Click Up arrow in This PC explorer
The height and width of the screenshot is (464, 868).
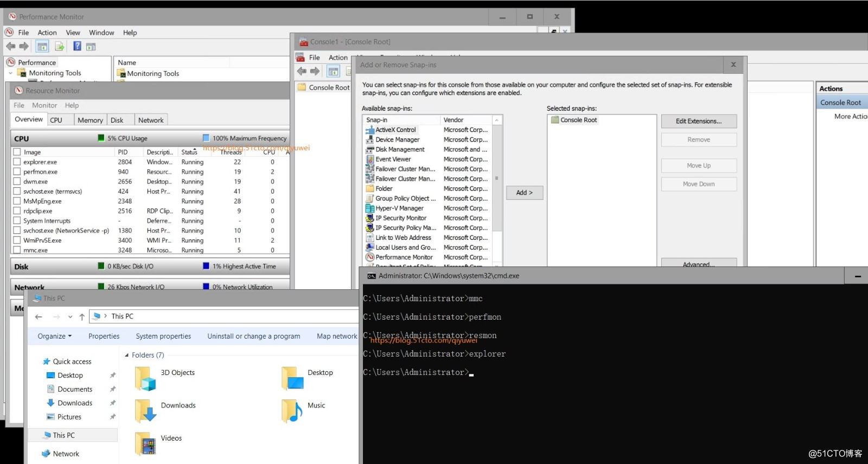click(x=82, y=316)
